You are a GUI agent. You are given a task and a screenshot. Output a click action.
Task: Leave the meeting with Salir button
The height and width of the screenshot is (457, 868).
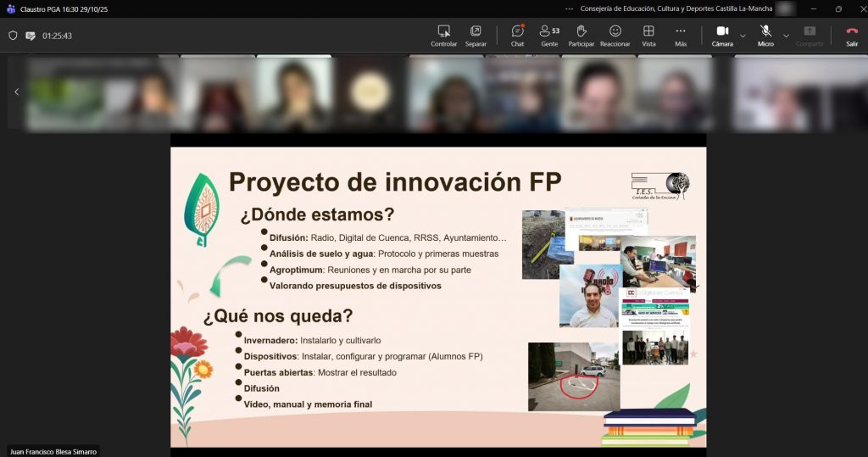pos(852,36)
